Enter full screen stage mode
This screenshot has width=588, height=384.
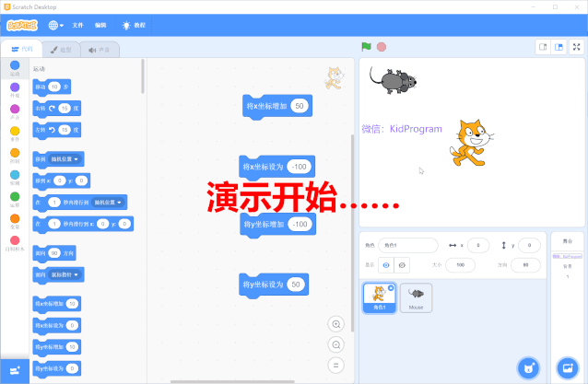[x=578, y=47]
